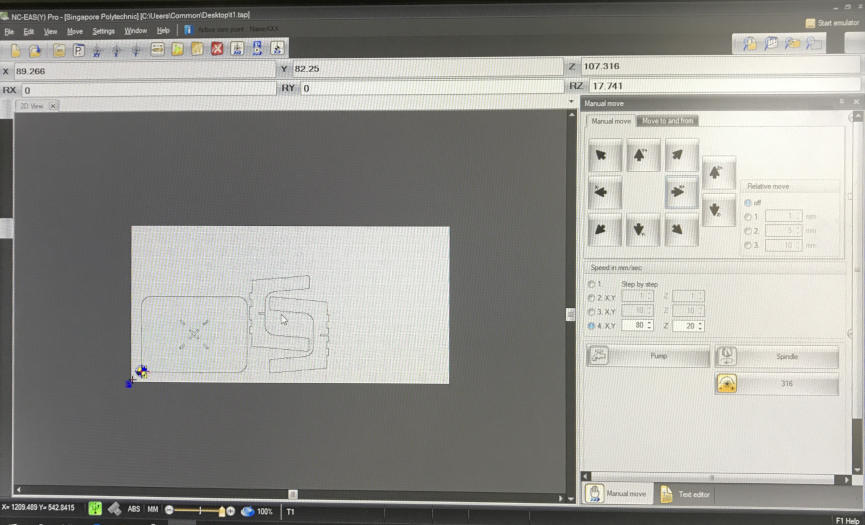Open the Text editor bottom tab
The height and width of the screenshot is (525, 865).
coord(685,494)
